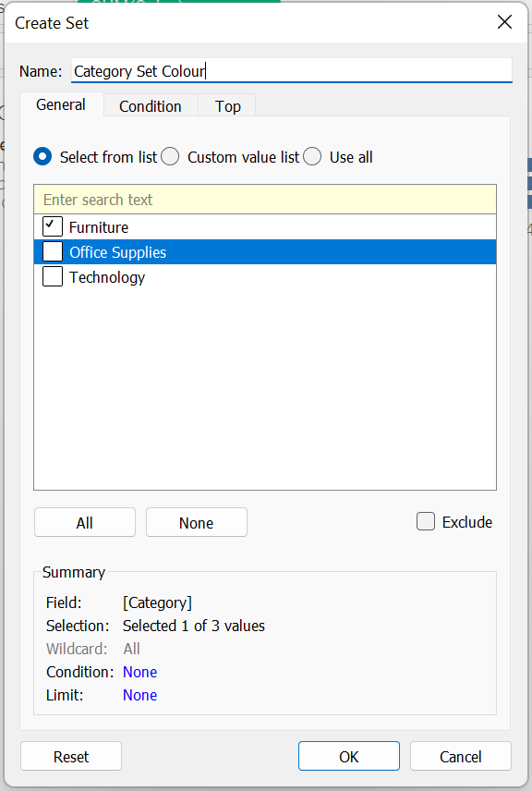Enable the Exclude checkbox

(426, 521)
